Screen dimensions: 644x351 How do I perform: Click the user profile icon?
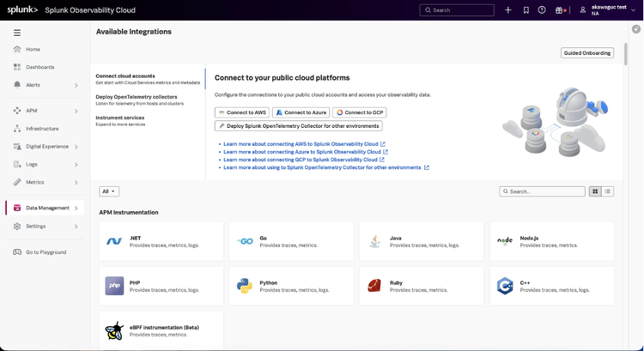pyautogui.click(x=582, y=9)
